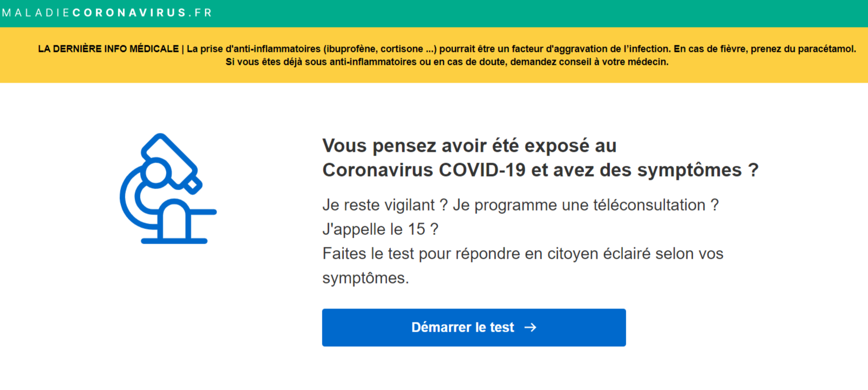Click the blue microscope icon

[167, 186]
